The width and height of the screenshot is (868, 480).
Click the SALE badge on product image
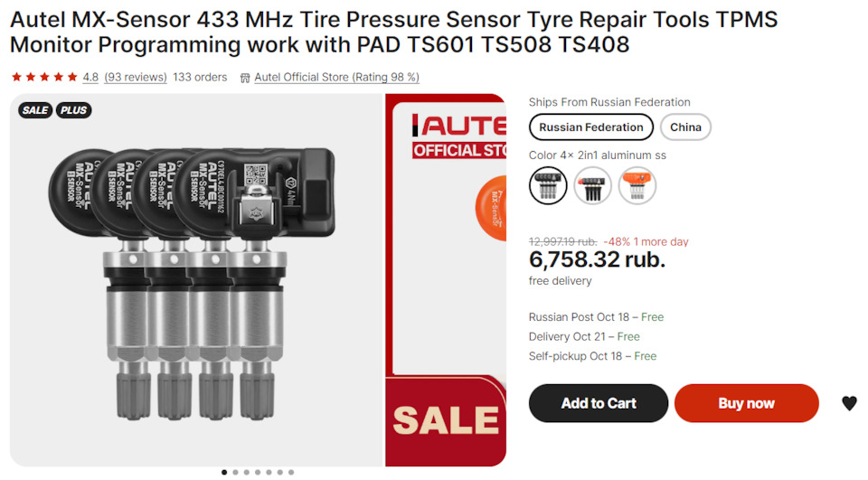click(x=35, y=110)
